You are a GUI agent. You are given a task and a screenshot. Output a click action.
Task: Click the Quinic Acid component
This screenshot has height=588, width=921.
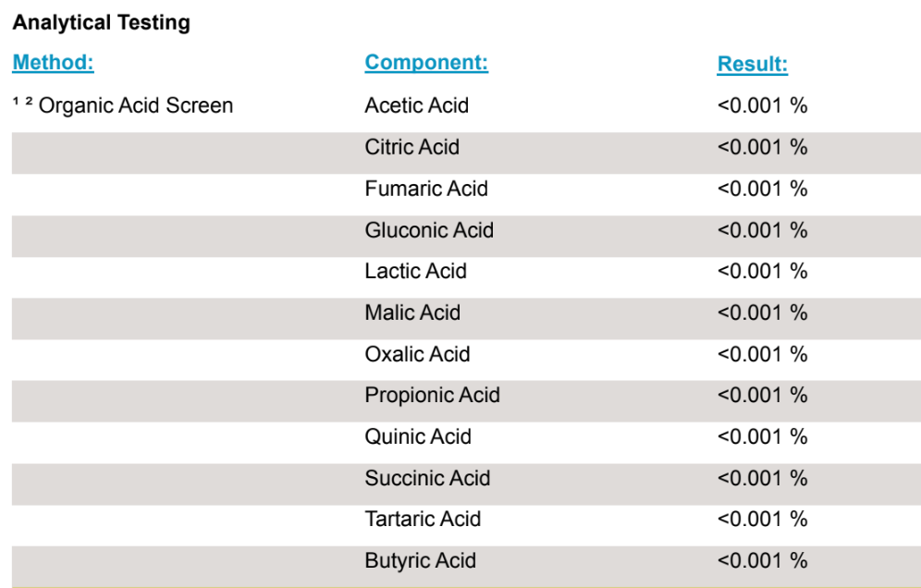418,436
